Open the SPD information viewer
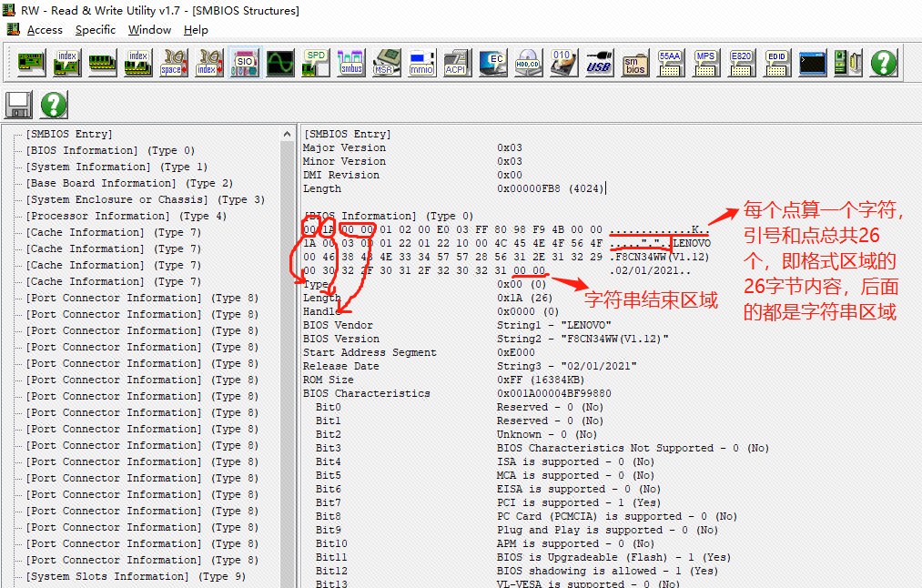The image size is (922, 588). 315,63
